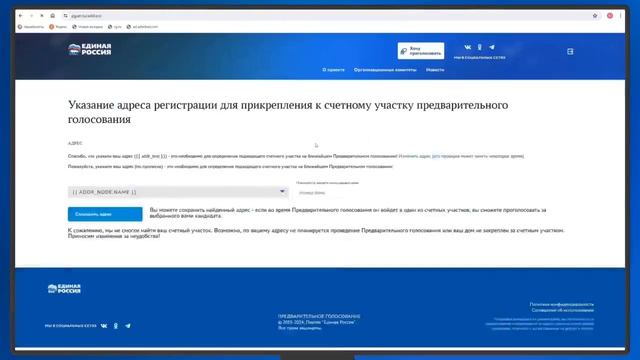Image resolution: width=640 pixels, height=360 pixels.
Task: Open the 'О проекте' menu item
Action: coord(333,70)
